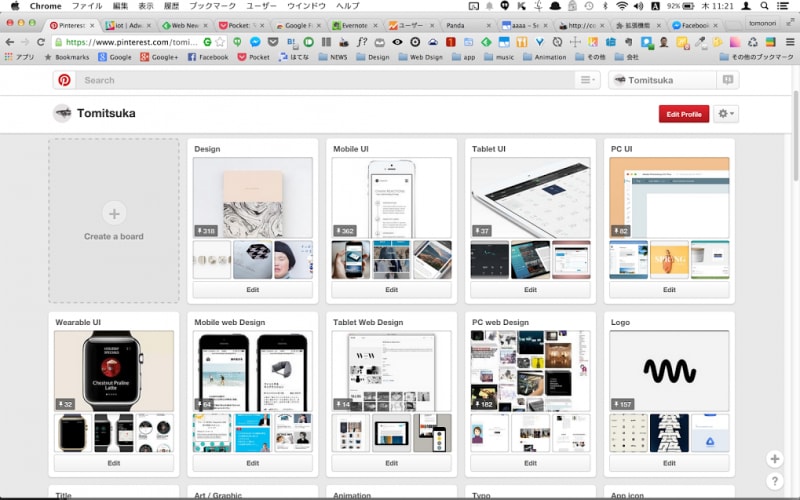Open the gear settings dropdown
The height and width of the screenshot is (500, 800).
pyautogui.click(x=727, y=114)
